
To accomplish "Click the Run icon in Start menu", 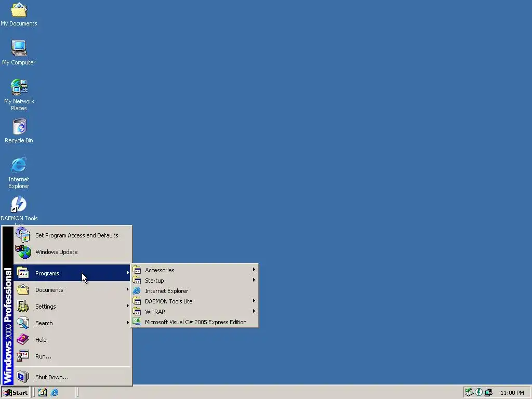I will click(23, 356).
